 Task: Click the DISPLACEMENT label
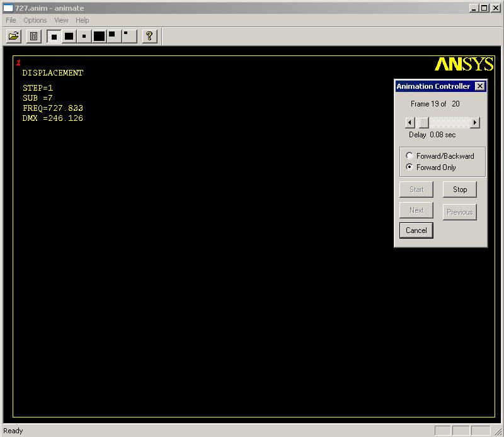coord(53,73)
